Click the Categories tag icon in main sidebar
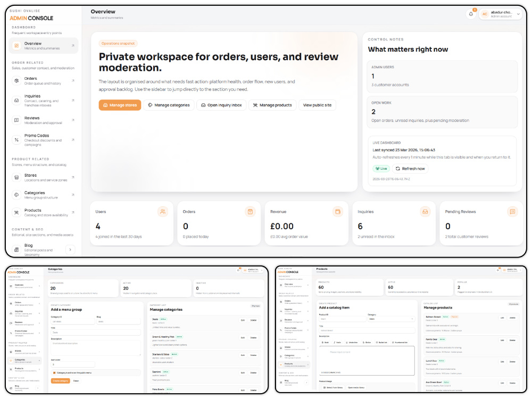The width and height of the screenshot is (532, 399). 16,195
